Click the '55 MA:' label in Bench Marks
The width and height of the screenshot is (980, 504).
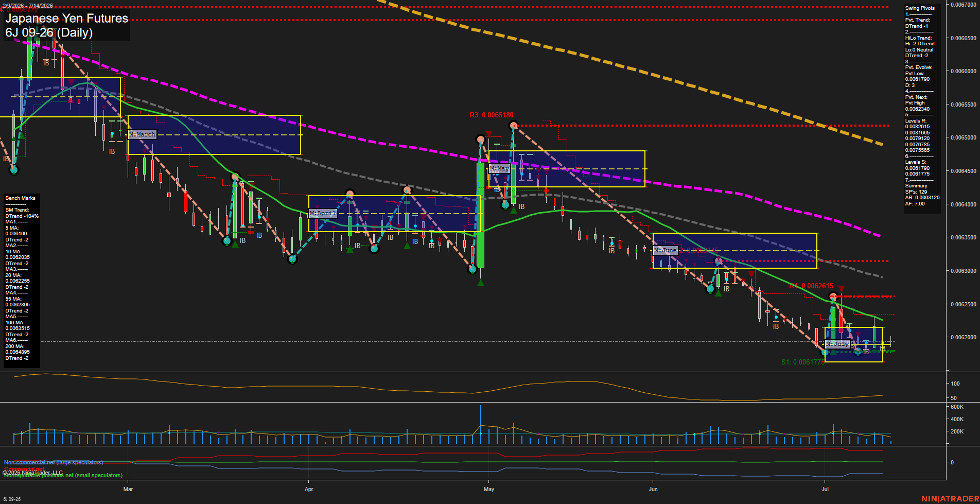coord(13,299)
